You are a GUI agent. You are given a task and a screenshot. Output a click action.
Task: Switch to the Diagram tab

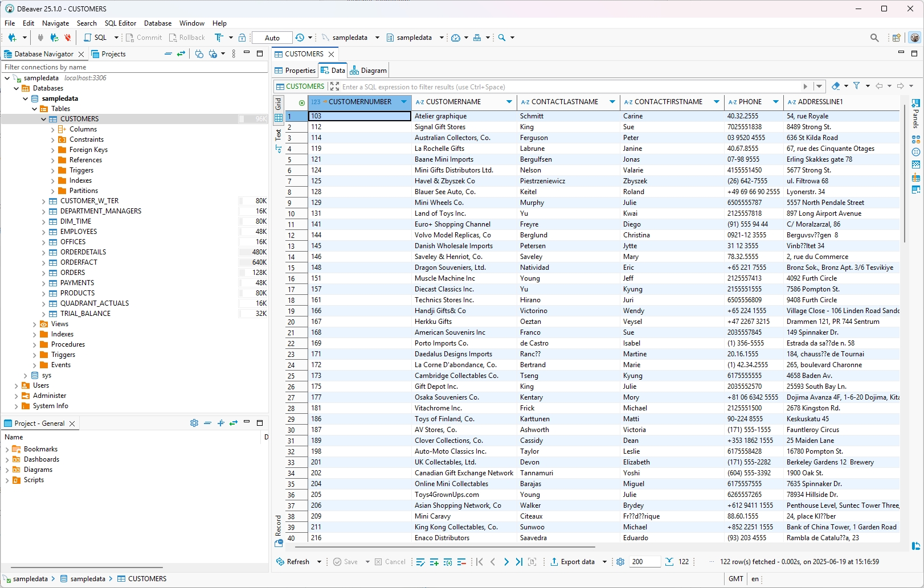click(x=369, y=71)
